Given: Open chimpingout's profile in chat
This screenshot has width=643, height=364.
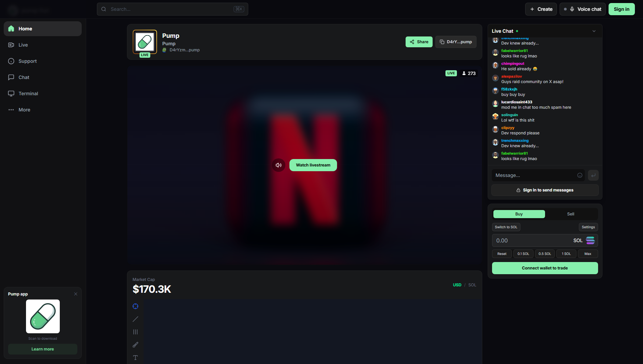Looking at the screenshot, I should 513,63.
